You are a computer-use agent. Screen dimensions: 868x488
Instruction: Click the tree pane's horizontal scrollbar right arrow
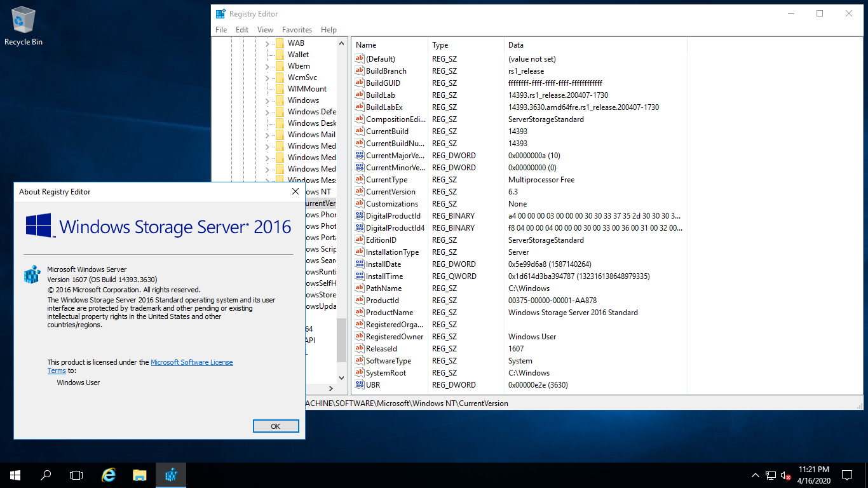click(x=330, y=388)
